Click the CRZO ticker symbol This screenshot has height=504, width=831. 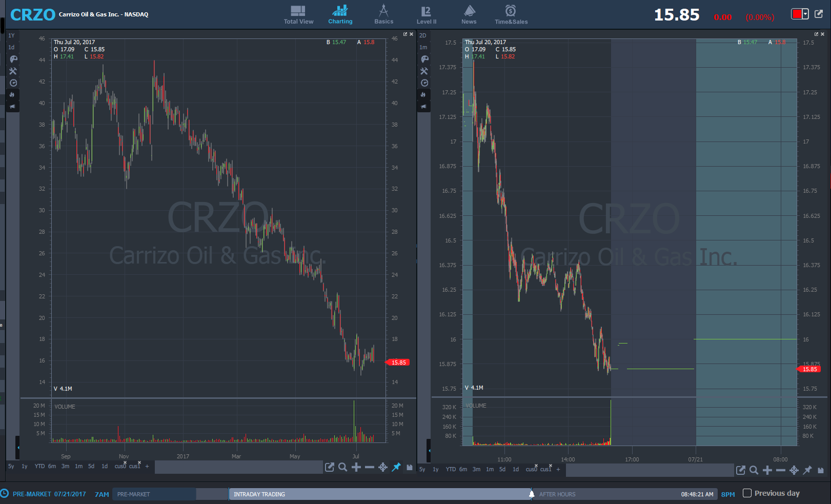pos(33,15)
